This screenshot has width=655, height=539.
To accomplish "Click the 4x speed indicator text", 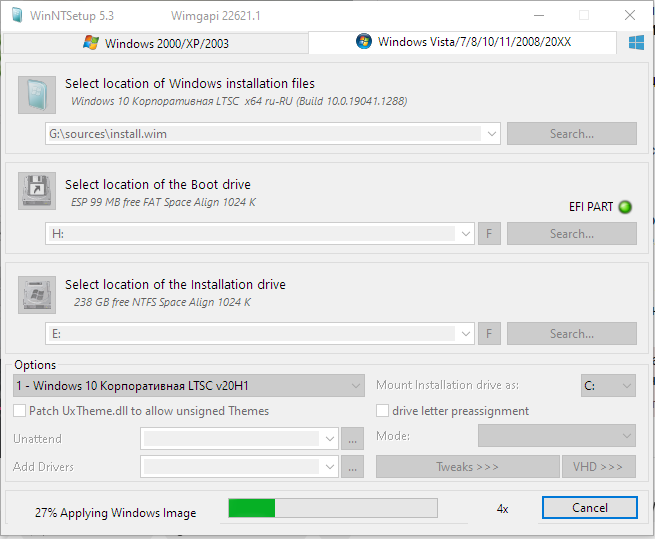I will click(503, 509).
